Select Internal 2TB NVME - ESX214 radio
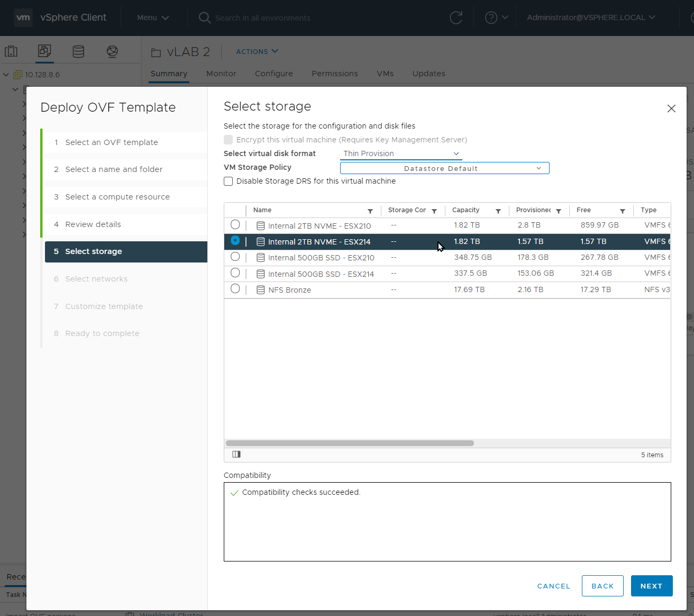 235,241
